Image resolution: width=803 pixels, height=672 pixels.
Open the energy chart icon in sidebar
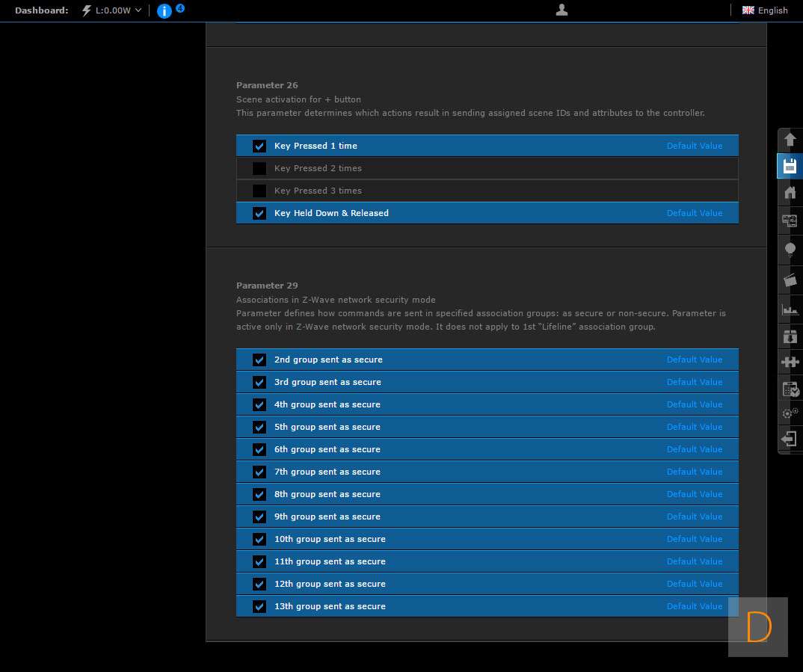pyautogui.click(x=790, y=309)
